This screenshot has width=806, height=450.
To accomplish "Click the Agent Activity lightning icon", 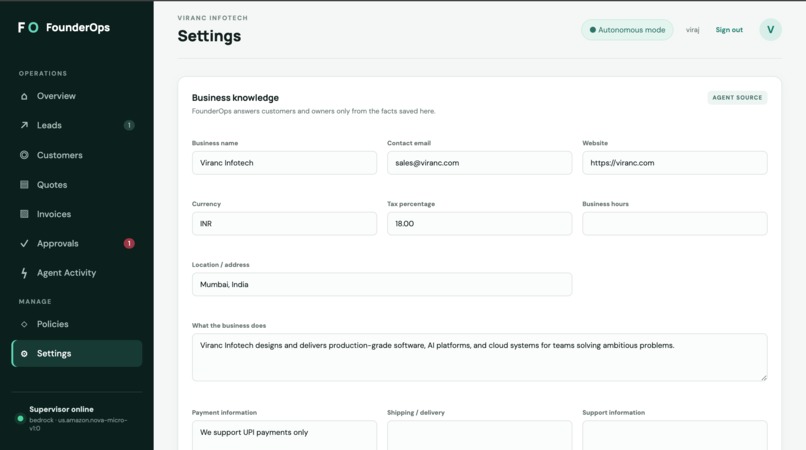I will [x=24, y=273].
